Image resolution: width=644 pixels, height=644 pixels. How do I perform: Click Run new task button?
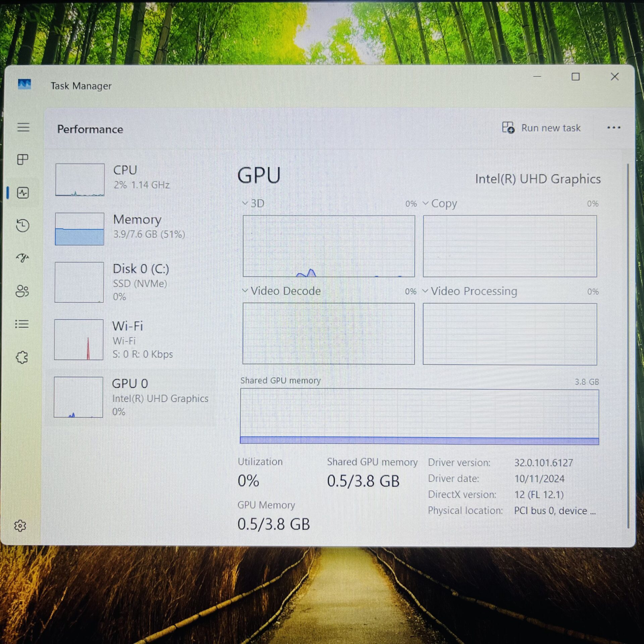click(x=541, y=128)
